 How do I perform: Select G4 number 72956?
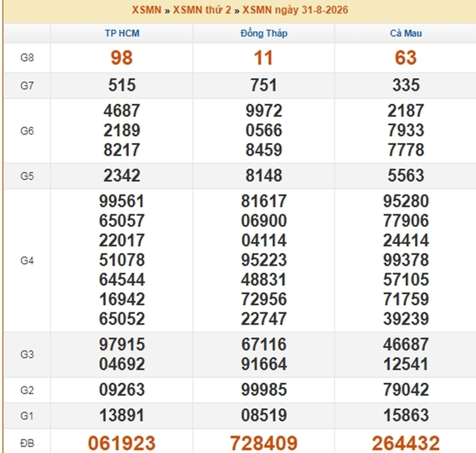(264, 300)
